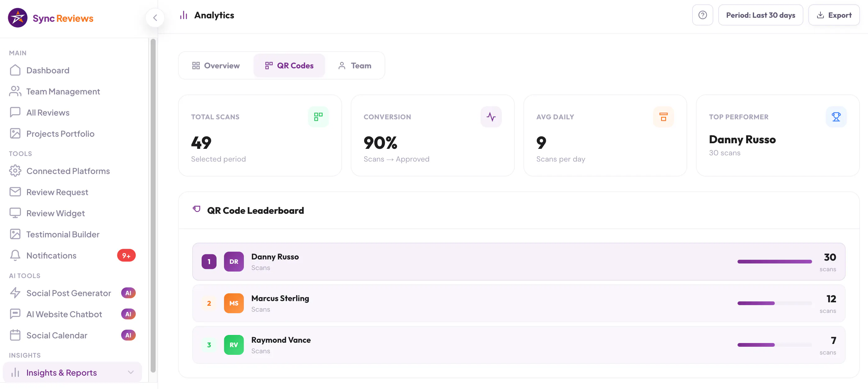Viewport: 868px width, 389px height.
Task: Click the '30 scans' top performer text
Action: [x=724, y=153]
